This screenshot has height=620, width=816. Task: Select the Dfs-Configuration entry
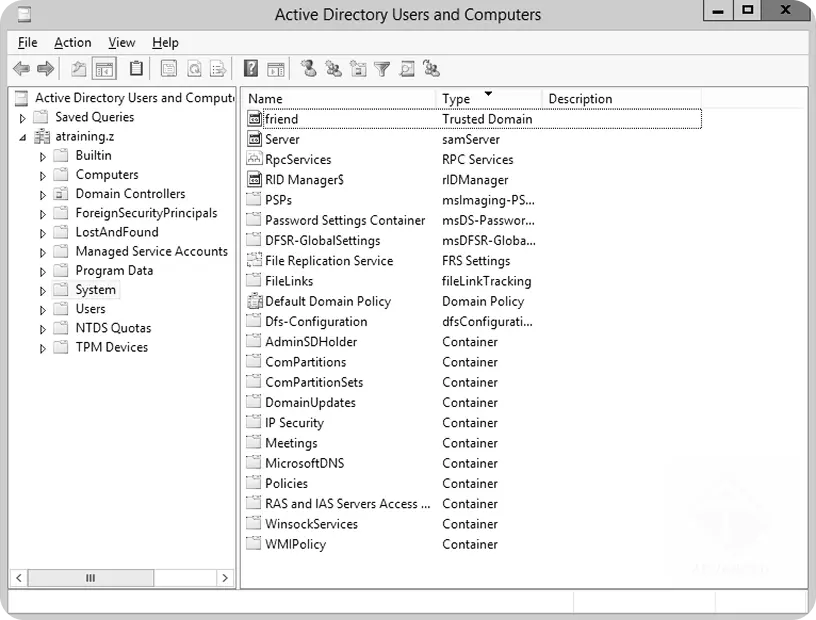tap(316, 321)
